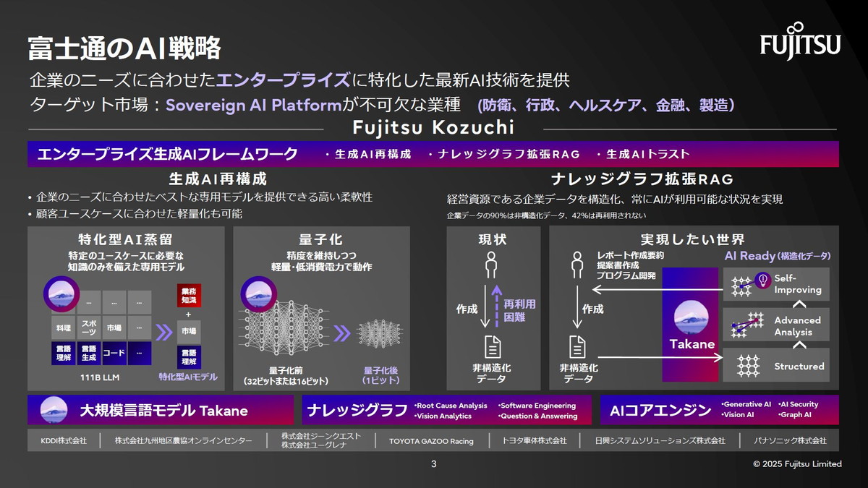This screenshot has height=488, width=868.
Task: Click the Mt. Fuji icon beside 大規模言語モデル Takane
Action: point(54,410)
